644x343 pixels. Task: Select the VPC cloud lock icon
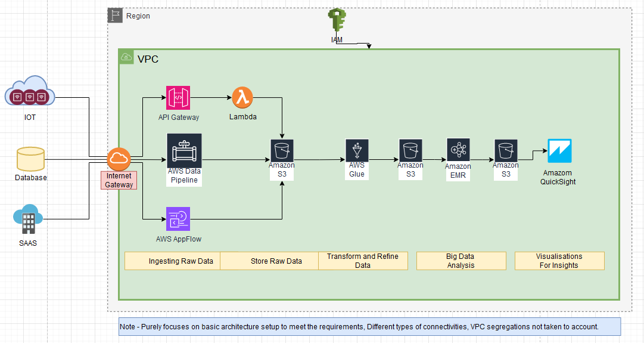coord(126,57)
